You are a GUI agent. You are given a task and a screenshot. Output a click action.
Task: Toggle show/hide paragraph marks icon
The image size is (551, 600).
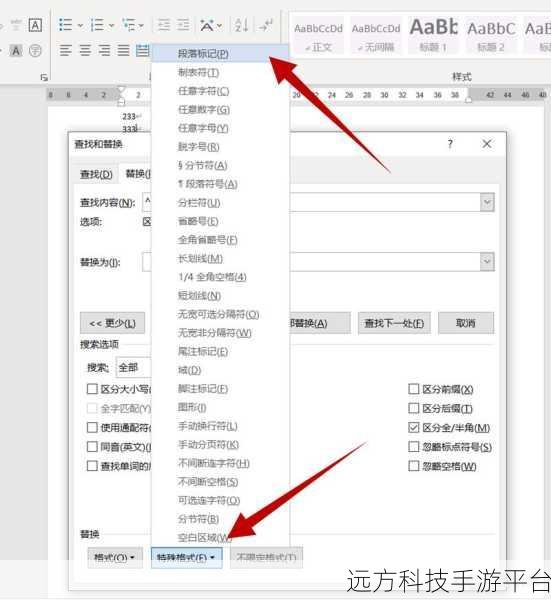266,25
